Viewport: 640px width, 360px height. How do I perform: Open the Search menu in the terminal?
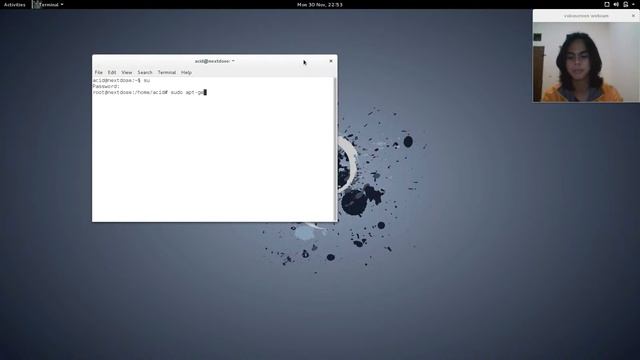[x=144, y=72]
